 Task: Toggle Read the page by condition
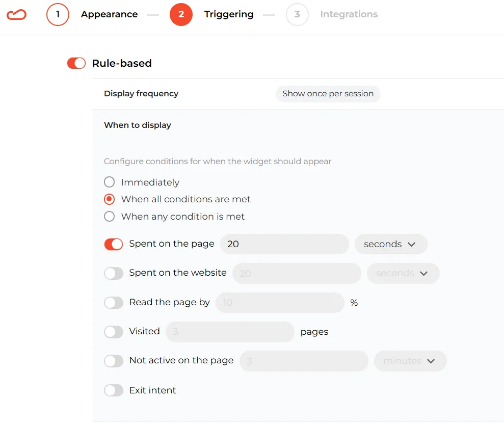coord(114,303)
